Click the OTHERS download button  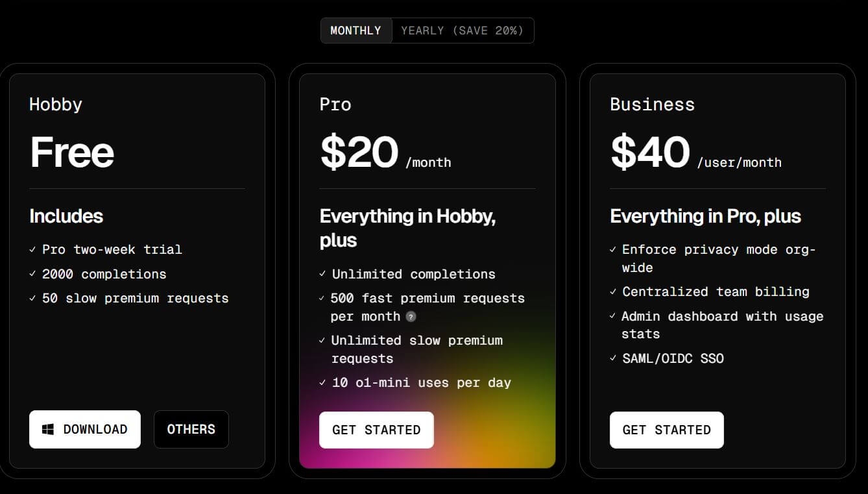[x=191, y=428]
